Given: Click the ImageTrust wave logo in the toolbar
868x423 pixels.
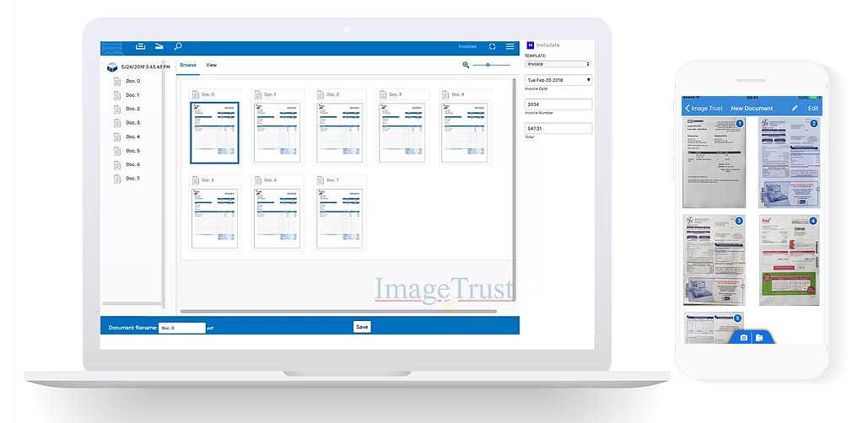Looking at the screenshot, I should tap(112, 47).
